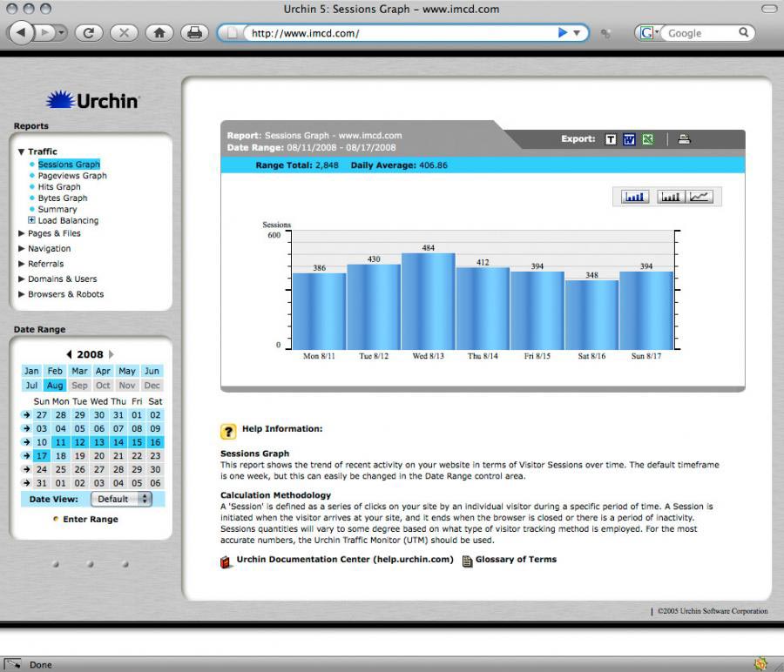This screenshot has height=672, width=784.
Task: Click the oval toolbar toggle in title bar
Action: (768, 9)
